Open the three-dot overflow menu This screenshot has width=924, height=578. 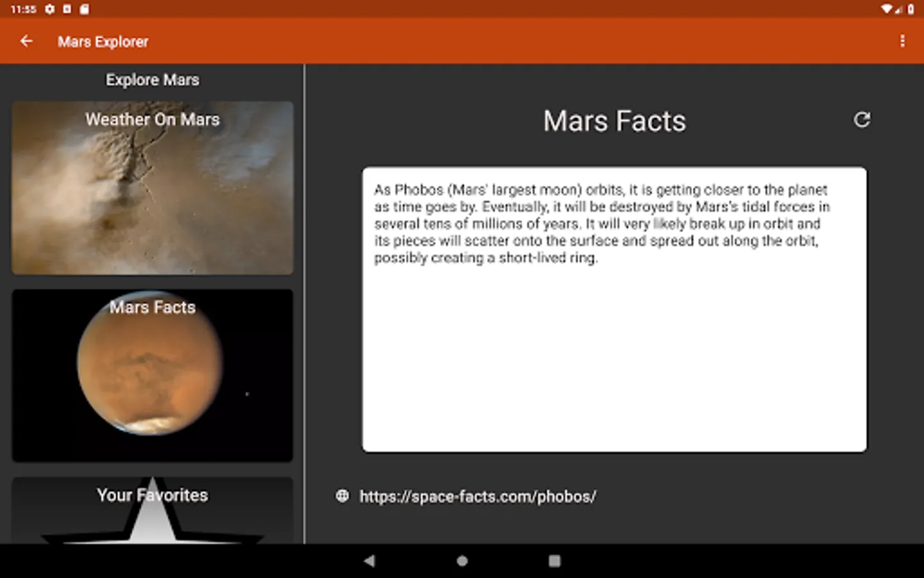(x=902, y=41)
